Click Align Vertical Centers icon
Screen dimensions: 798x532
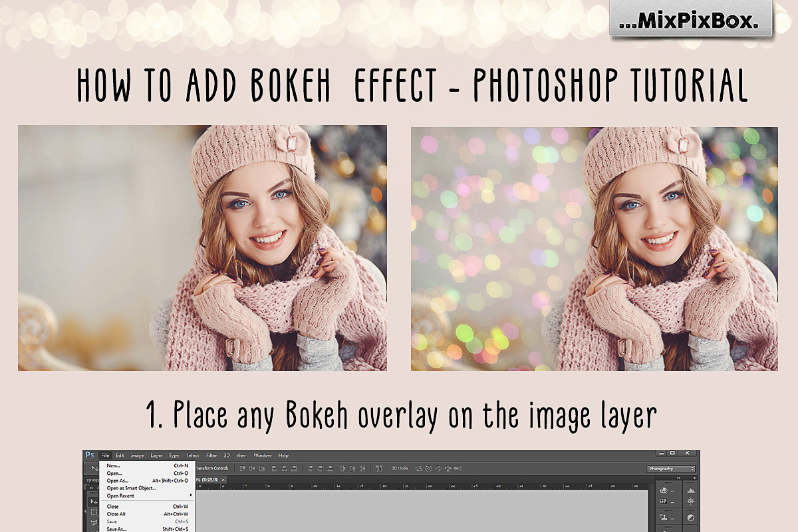coord(252,468)
